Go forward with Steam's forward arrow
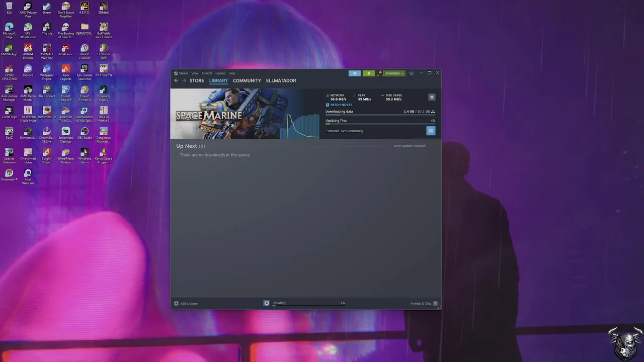Image resolution: width=644 pixels, height=362 pixels. 184,80
